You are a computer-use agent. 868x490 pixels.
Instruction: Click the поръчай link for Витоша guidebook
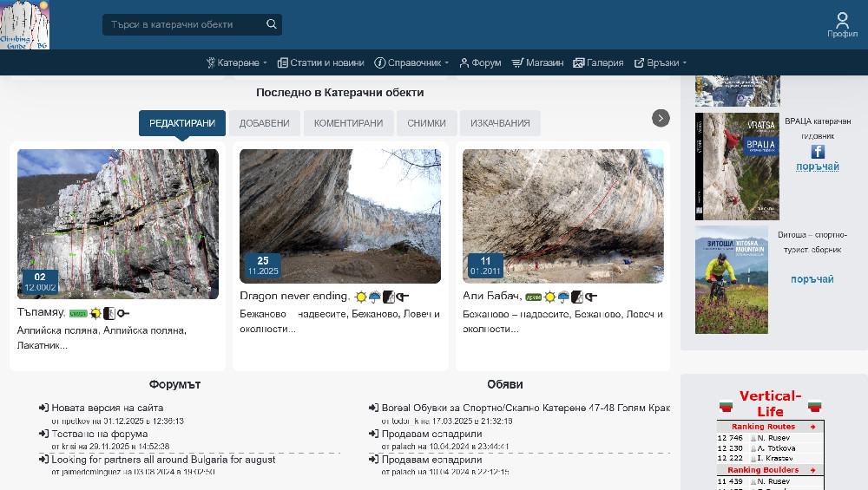point(812,279)
